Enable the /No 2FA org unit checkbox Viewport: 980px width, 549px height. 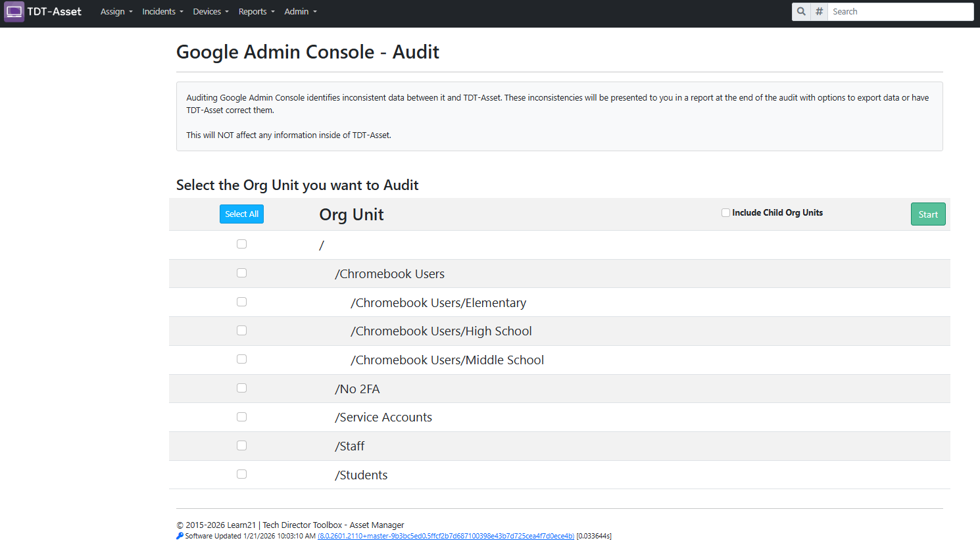pos(241,388)
